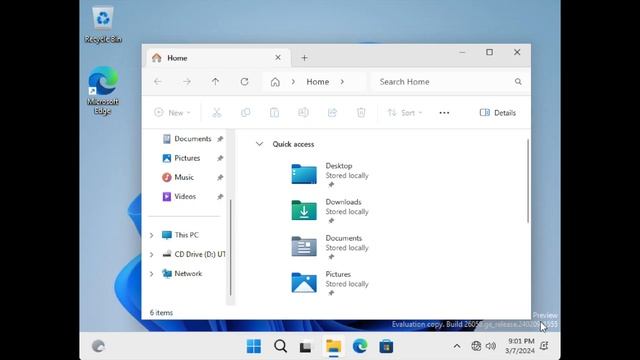
Task: Open the Windows Start menu
Action: click(254, 347)
